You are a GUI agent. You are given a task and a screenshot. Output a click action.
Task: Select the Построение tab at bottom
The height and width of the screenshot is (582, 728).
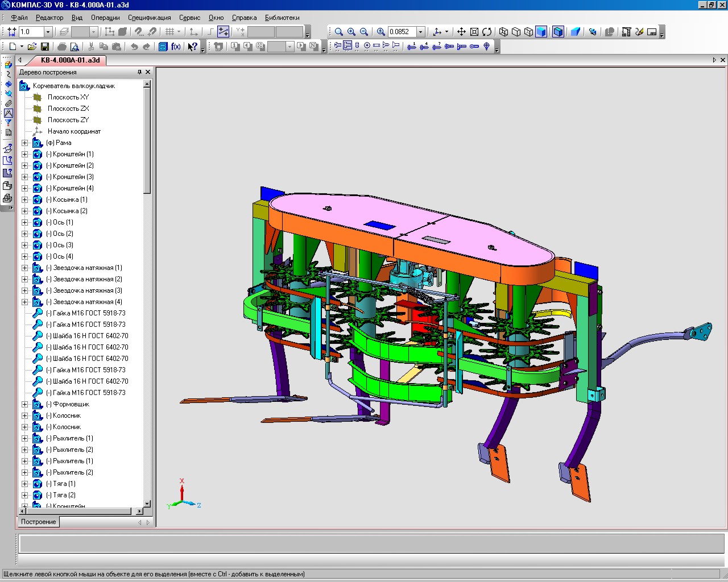click(x=39, y=522)
